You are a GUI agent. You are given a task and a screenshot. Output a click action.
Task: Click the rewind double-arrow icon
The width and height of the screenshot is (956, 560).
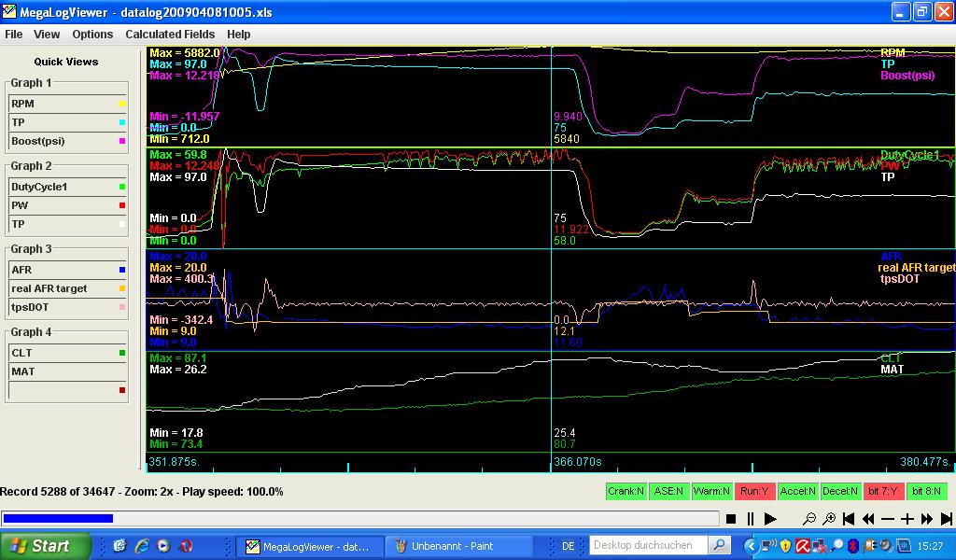coord(868,519)
